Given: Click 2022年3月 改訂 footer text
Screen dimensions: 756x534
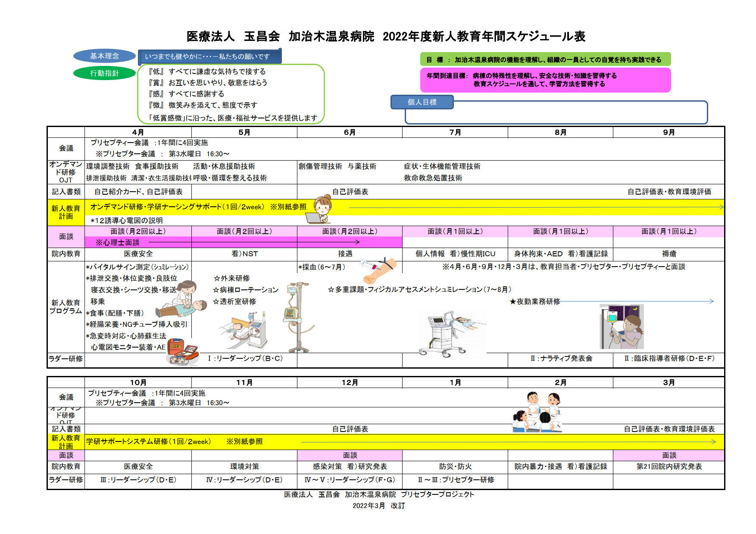Looking at the screenshot, I should pos(378,506).
